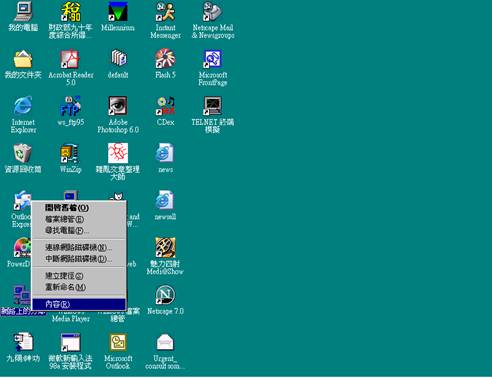492x378 pixels.
Task: Select the Flash 5 shortcut icon
Action: click(165, 59)
